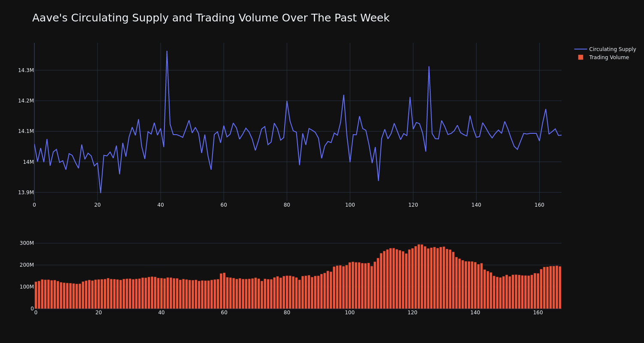
Task: Click the blue Circulating Supply legend line
Action: [580, 49]
